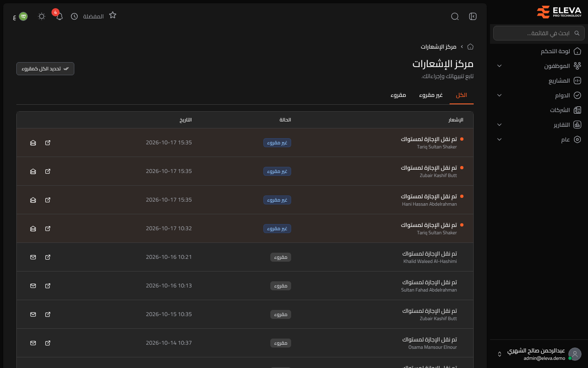Click the sidebar panel collapse icon
This screenshot has height=368, width=588.
473,16
